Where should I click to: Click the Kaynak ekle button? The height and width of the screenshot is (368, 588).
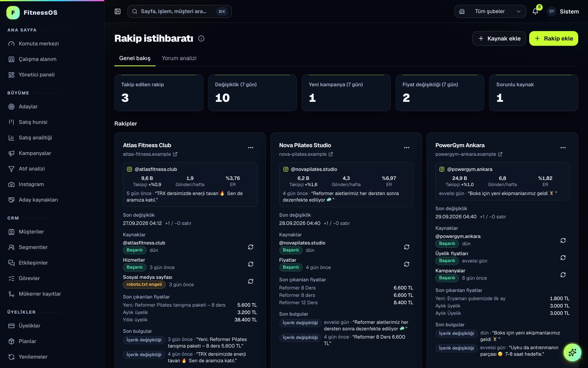(499, 38)
